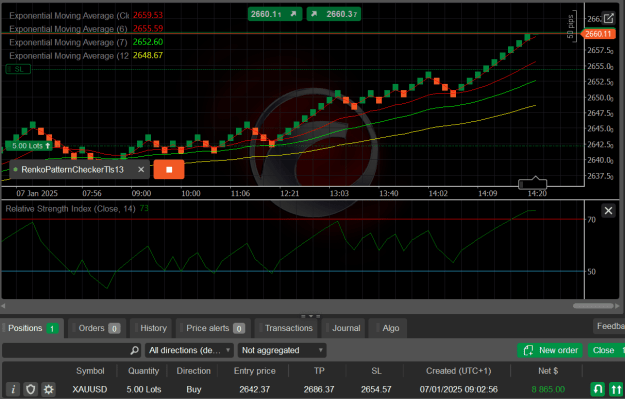Double the XAUUSD position with the double-arrow icon
Image resolution: width=625 pixels, height=399 pixels.
coord(616,389)
